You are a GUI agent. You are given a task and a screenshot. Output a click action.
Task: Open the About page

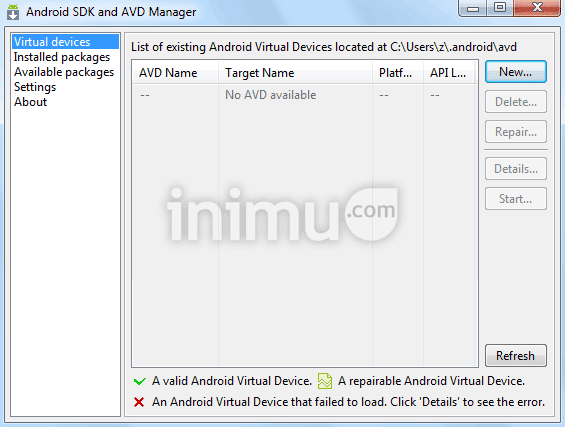tap(31, 102)
